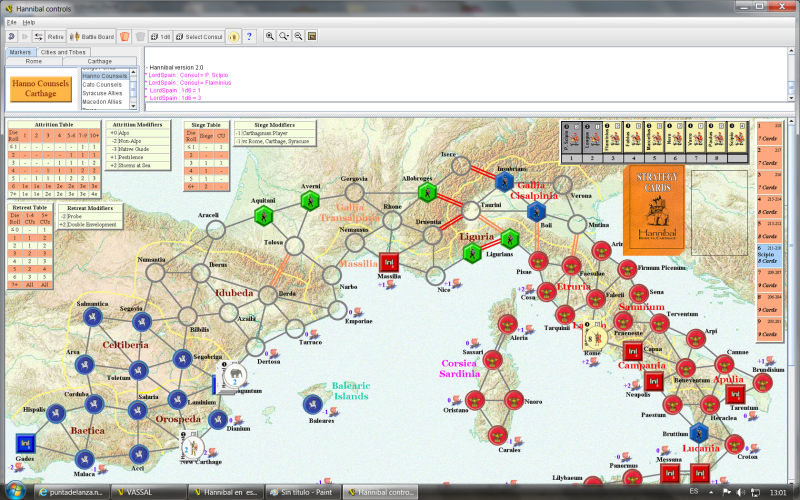Viewport: 800px width, 500px height.
Task: Switch to the Markers tab
Action: click(x=20, y=52)
